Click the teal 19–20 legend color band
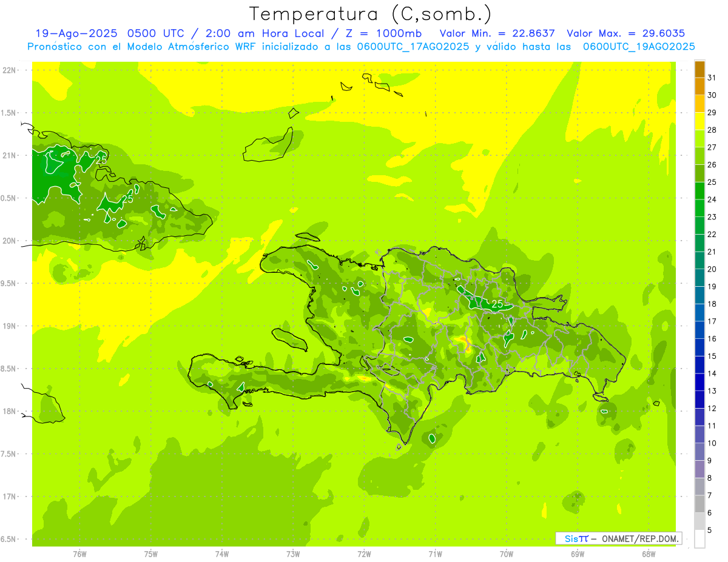Image resolution: width=728 pixels, height=562 pixels. tap(699, 278)
